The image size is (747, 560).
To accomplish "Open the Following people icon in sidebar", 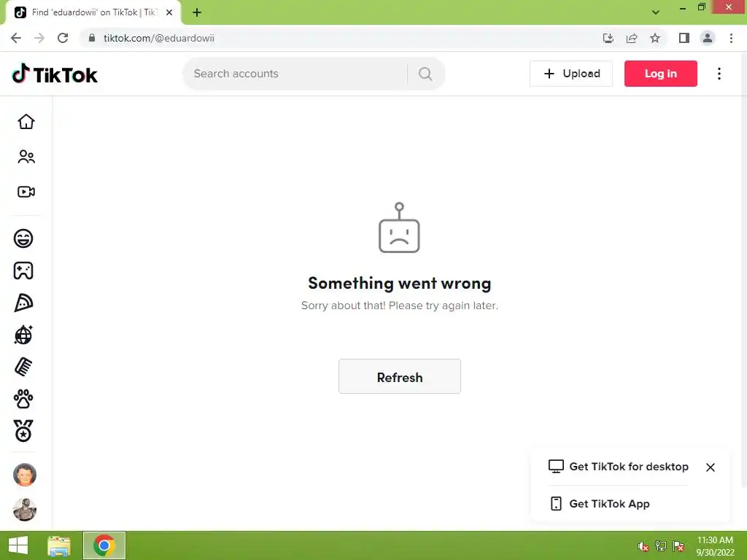I will point(26,157).
